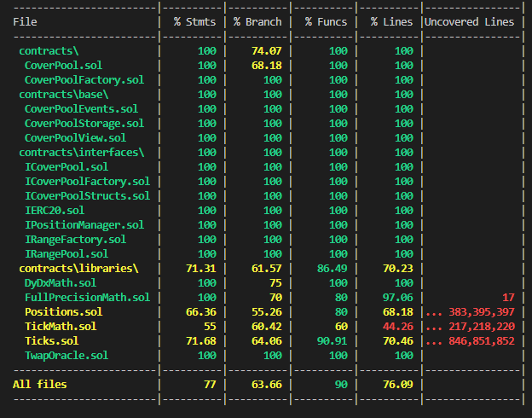The image size is (532, 418).
Task: Click the 44.26 lines value for TickMath.sol
Action: 396,326
